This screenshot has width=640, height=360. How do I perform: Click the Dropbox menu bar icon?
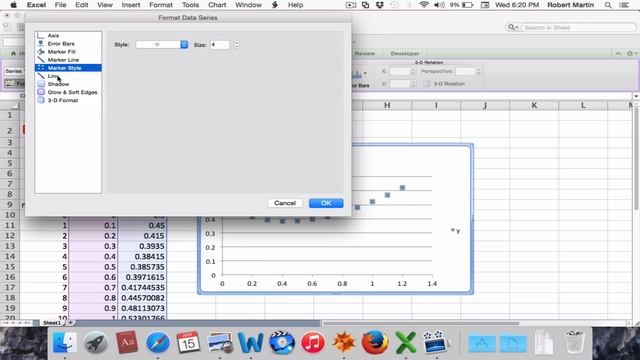380,5
